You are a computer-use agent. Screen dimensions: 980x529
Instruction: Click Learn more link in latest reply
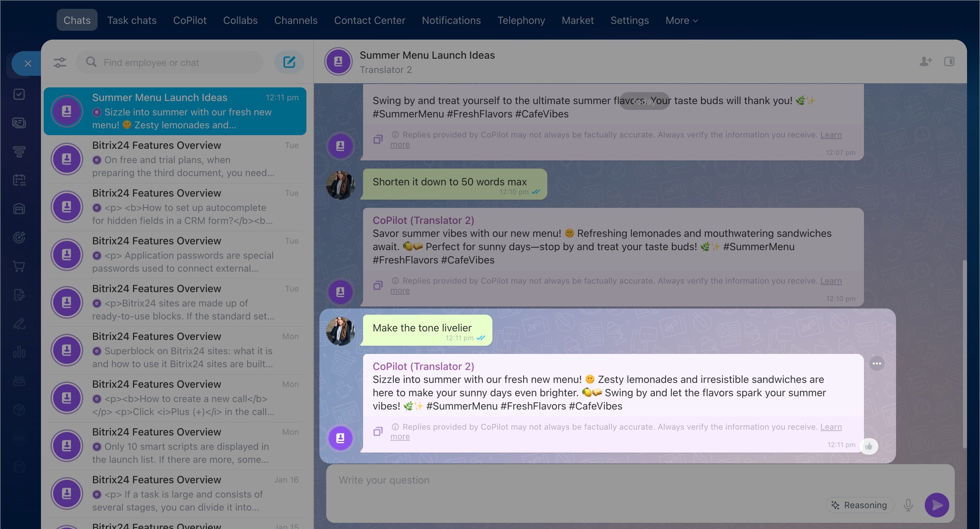pos(831,427)
